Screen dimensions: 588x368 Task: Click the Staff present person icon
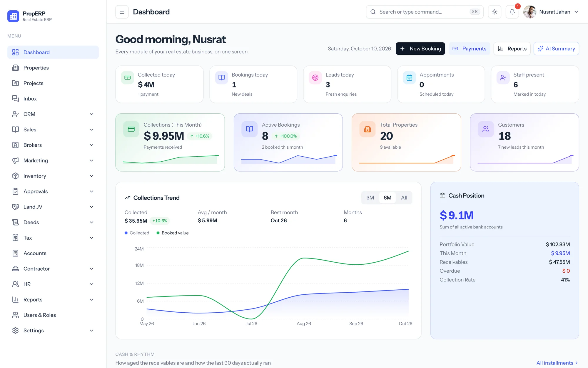(x=503, y=78)
